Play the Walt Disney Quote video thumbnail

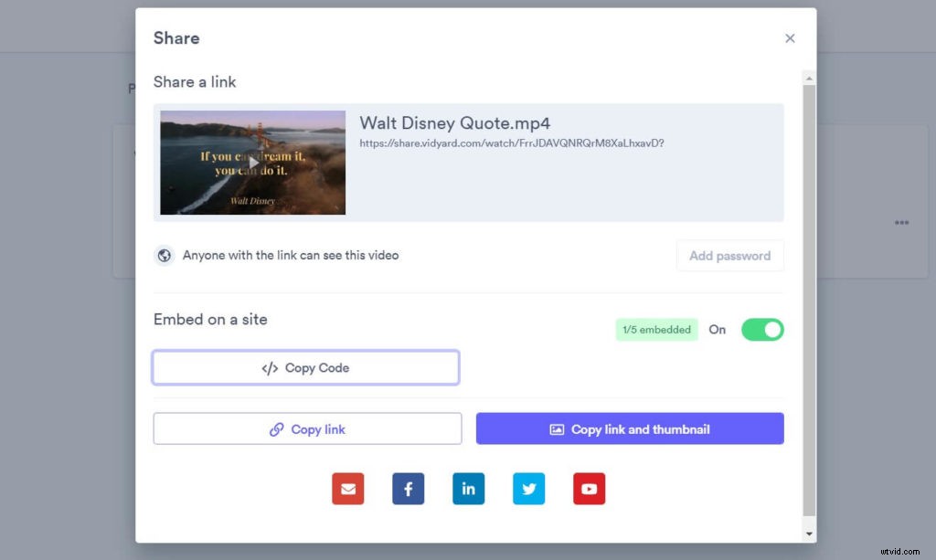(252, 162)
